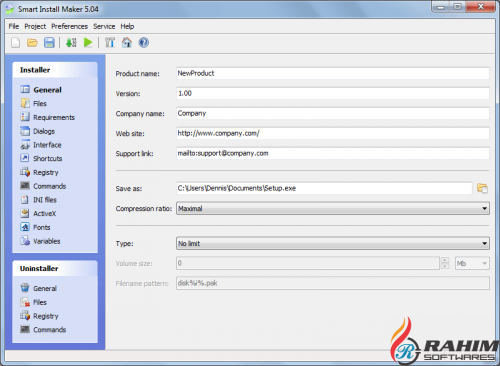Viewport: 500px width, 366px height.
Task: Open the File menu
Action: (x=14, y=26)
